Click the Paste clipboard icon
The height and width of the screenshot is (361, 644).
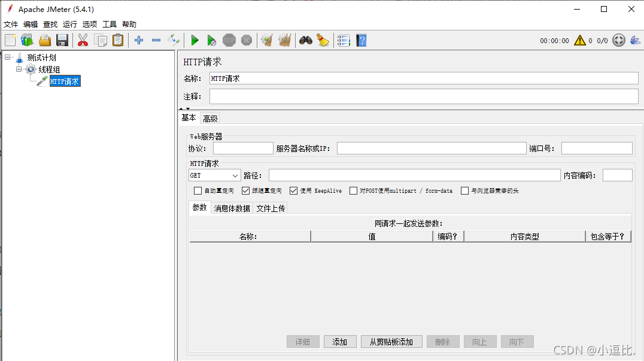tap(118, 40)
